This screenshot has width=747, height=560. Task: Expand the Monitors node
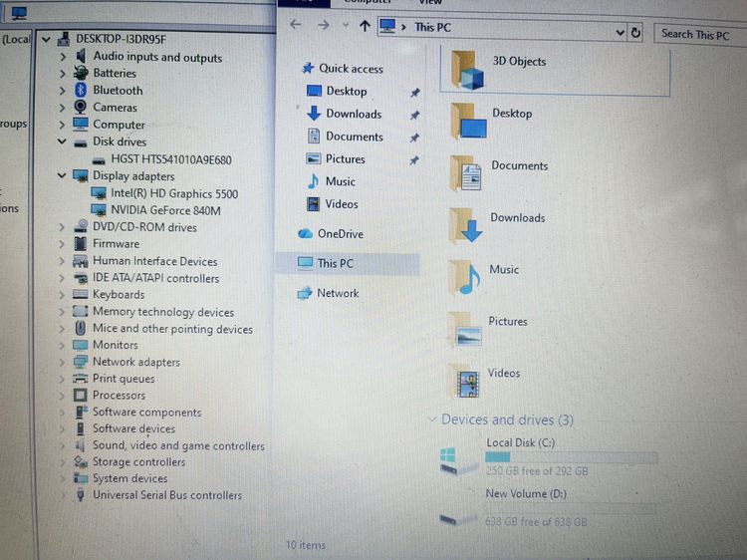[x=62, y=345]
